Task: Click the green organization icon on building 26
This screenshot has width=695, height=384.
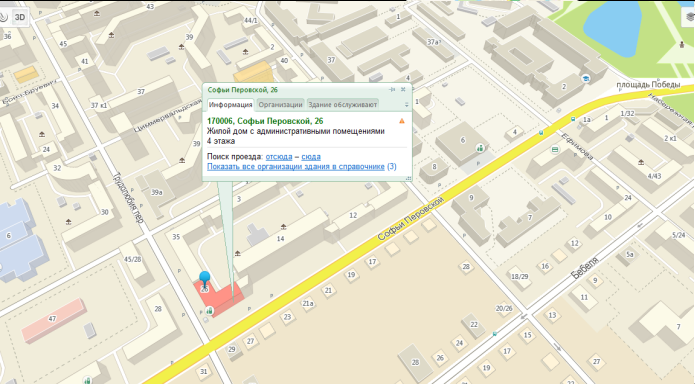Action: click(210, 311)
